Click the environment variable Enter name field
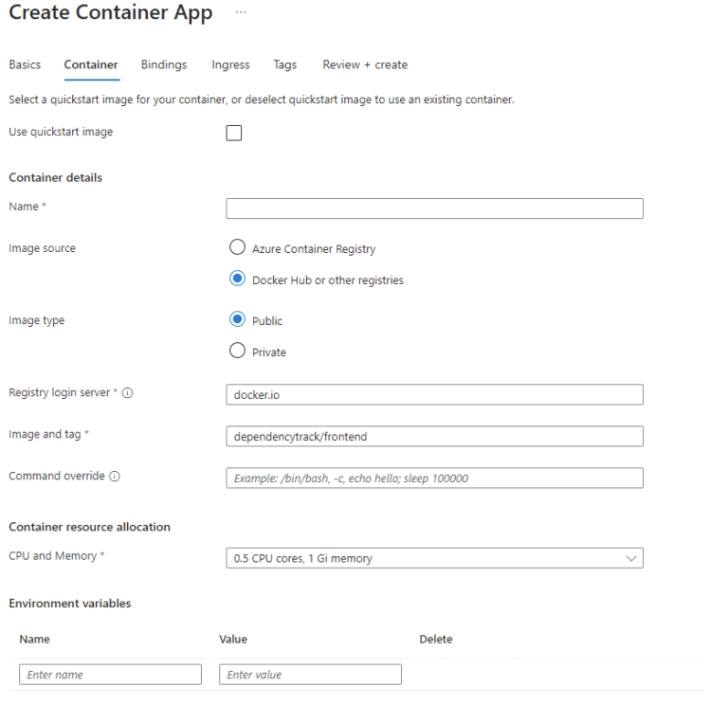Screen dimensions: 728x723 (110, 675)
